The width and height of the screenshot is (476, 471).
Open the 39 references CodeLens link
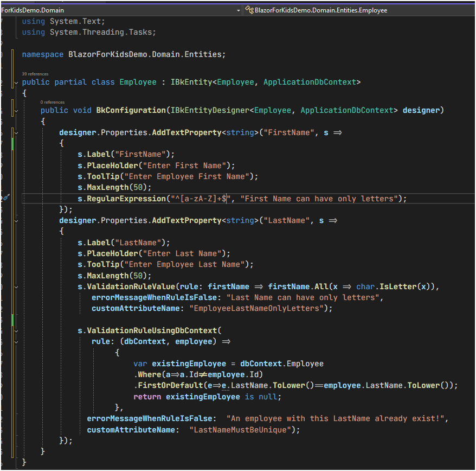click(x=35, y=74)
